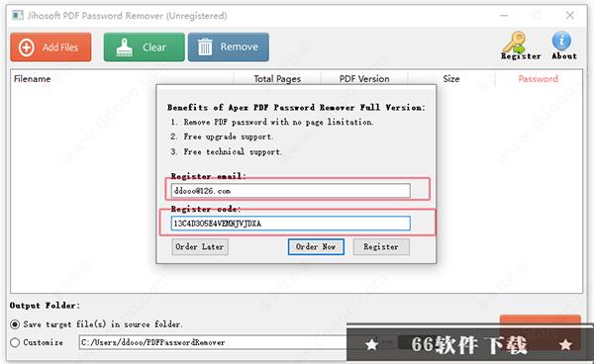Choose Order Later in dialog

point(200,246)
